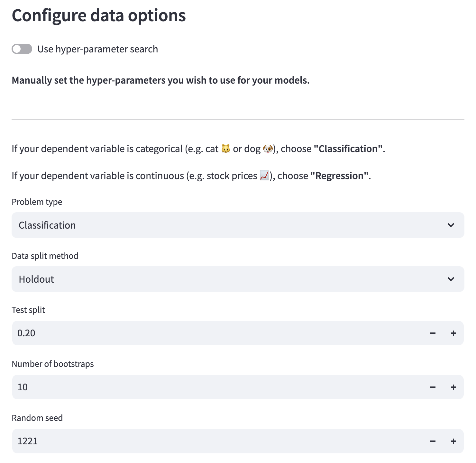The width and height of the screenshot is (476, 463).
Task: Click the Problem type label
Action: 37,202
